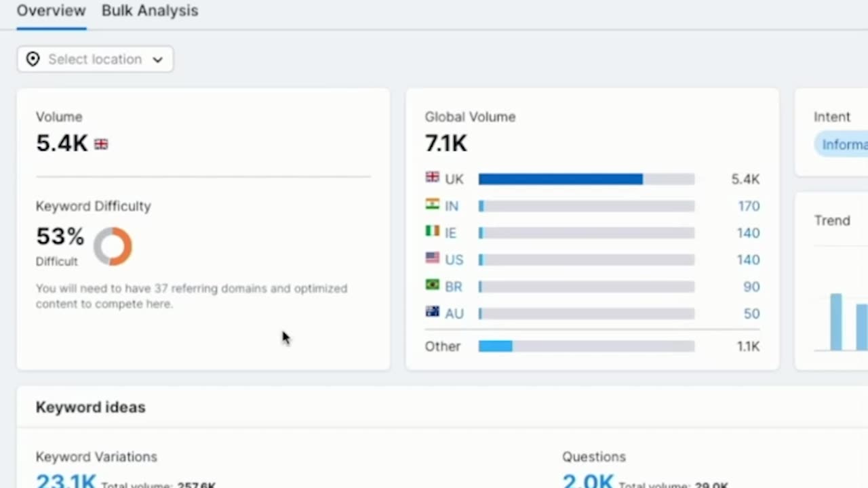Switch to the Overview tab
This screenshot has width=868, height=488.
(51, 11)
